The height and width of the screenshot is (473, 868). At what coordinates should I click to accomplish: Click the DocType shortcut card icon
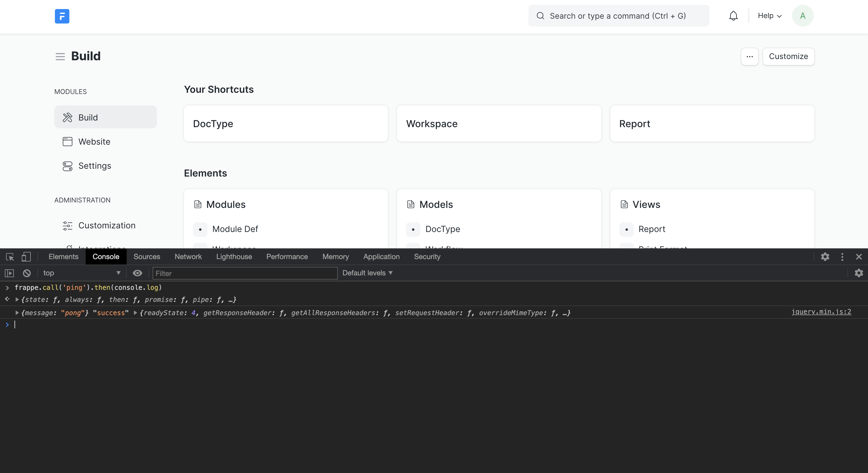tap(213, 123)
